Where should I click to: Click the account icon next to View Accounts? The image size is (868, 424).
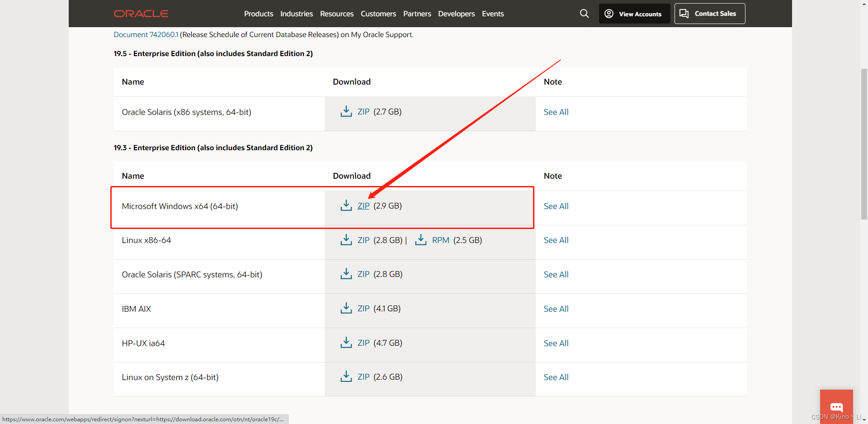(610, 14)
